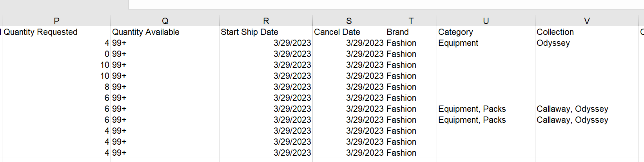Click the "Category" header cell

coord(486,32)
